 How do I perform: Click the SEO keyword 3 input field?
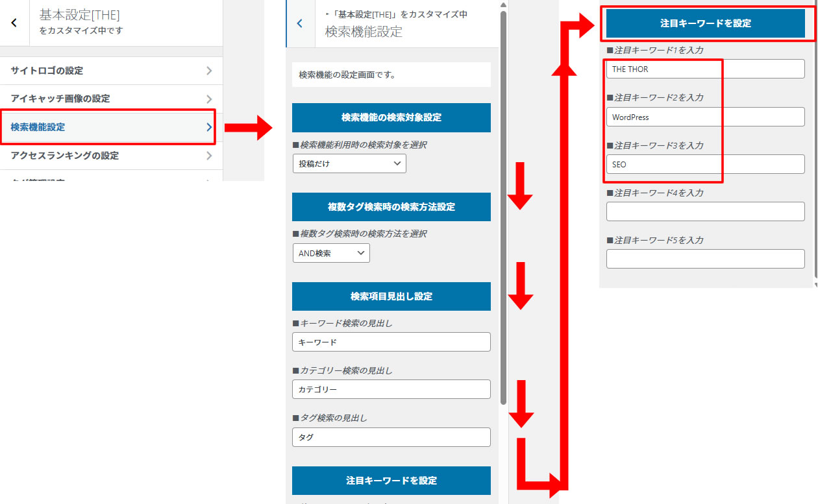point(663,164)
